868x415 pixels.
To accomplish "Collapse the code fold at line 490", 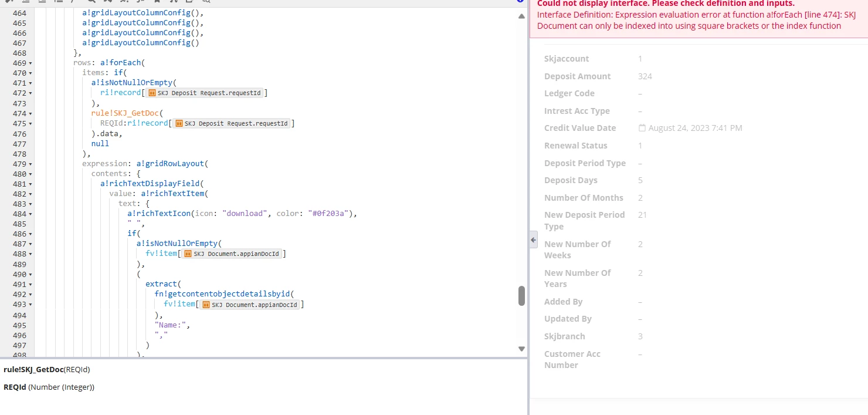I will point(30,274).
